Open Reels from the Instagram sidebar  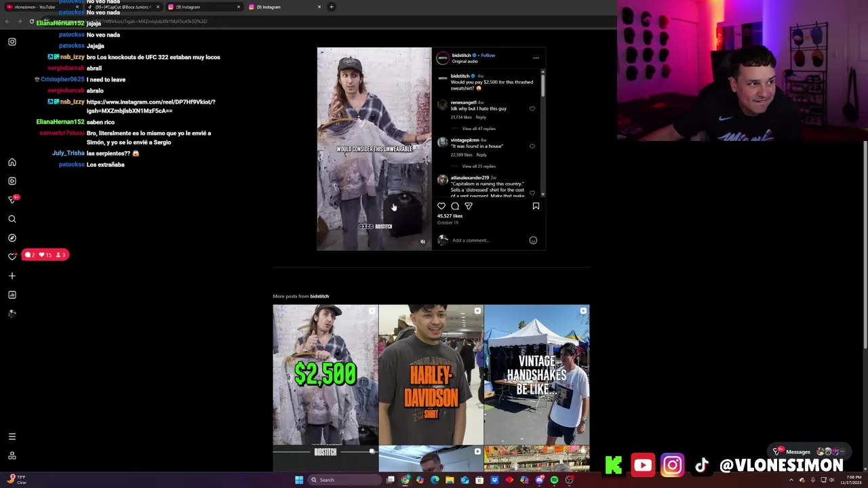pyautogui.click(x=12, y=181)
